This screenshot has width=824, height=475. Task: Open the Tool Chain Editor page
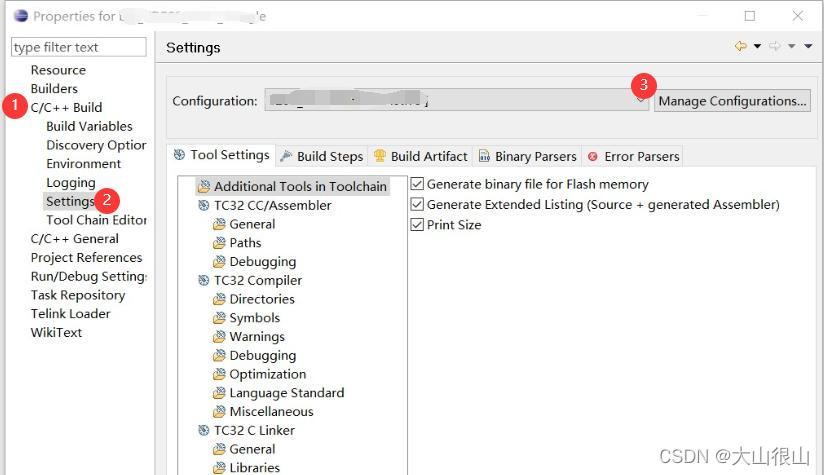pyautogui.click(x=96, y=220)
